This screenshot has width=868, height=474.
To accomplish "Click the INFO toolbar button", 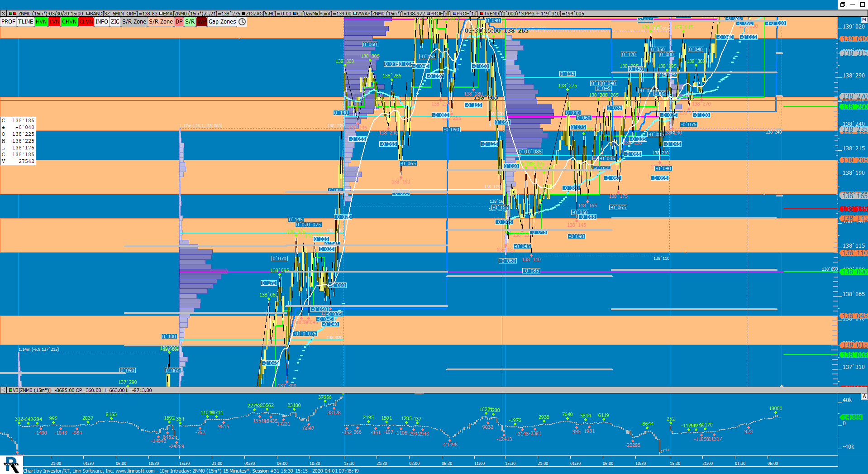I will pyautogui.click(x=102, y=22).
